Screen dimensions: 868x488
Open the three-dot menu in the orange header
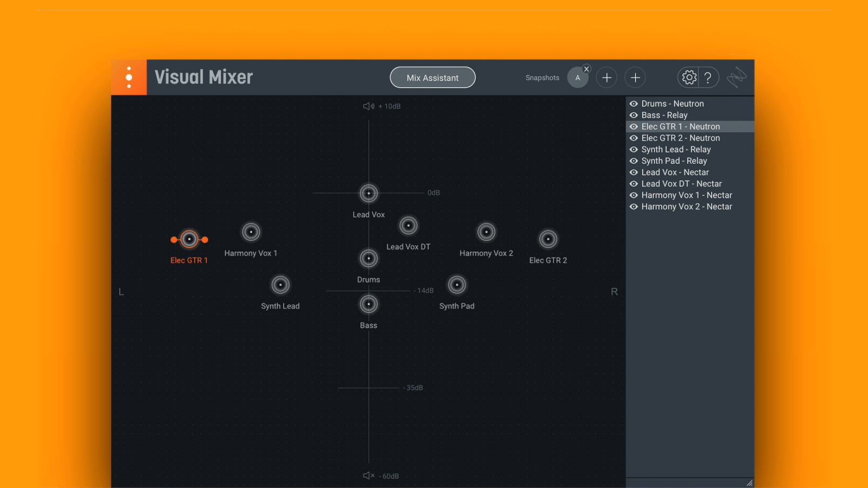129,78
